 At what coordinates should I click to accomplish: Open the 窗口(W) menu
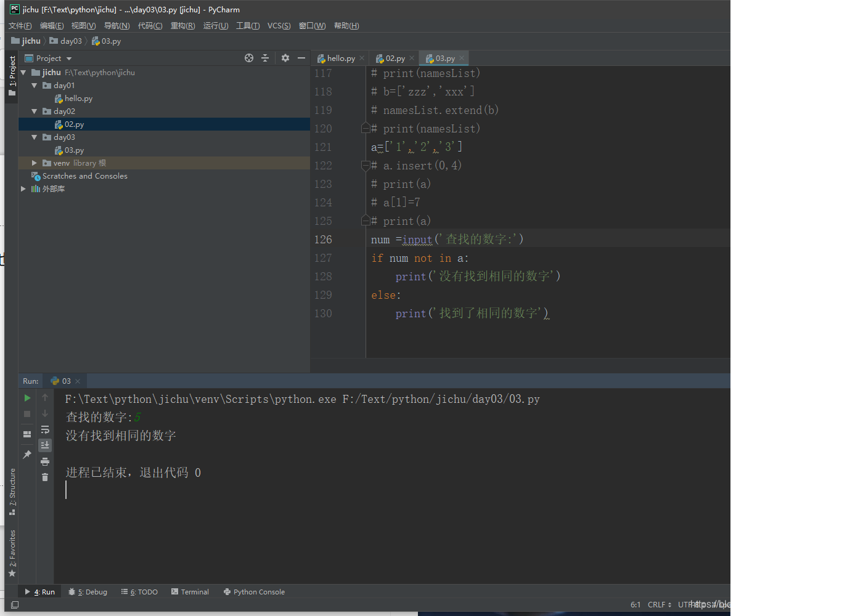pos(312,26)
